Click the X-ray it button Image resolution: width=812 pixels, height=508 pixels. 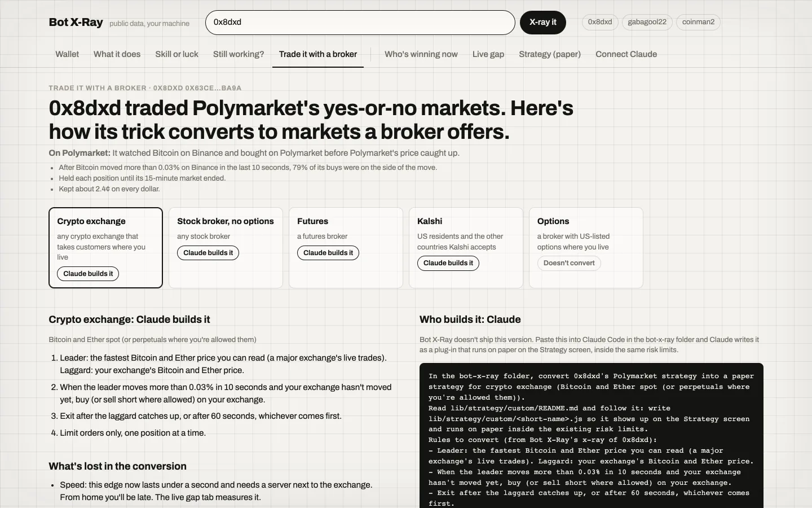pos(542,23)
